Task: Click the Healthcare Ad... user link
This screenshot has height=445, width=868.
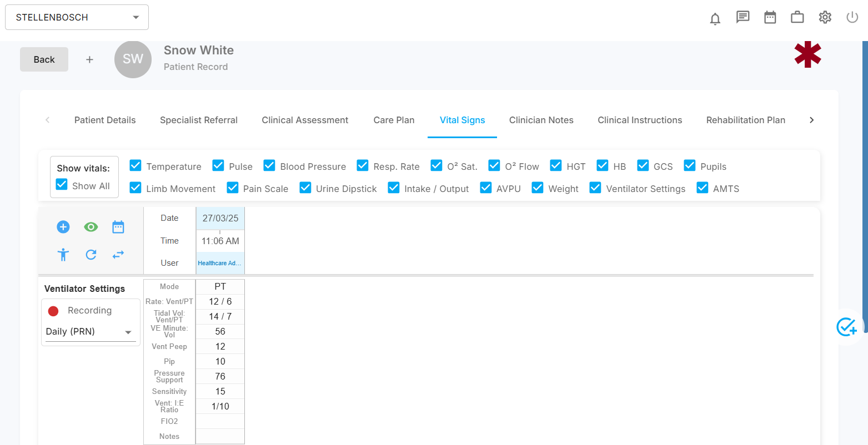Action: [x=220, y=263]
